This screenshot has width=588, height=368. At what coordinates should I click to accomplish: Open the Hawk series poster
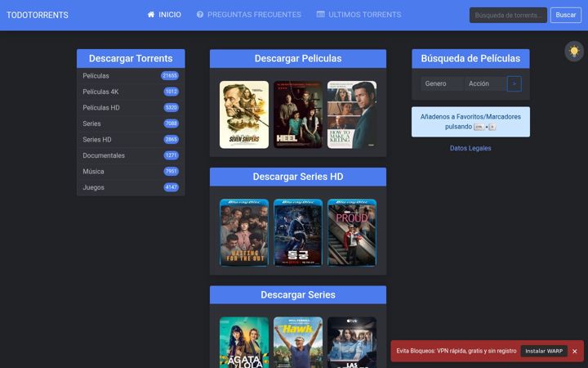298,343
